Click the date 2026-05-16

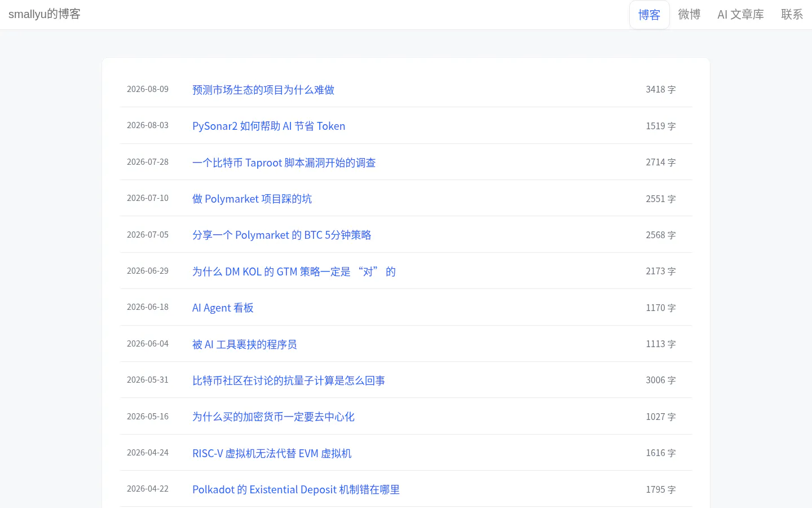(148, 417)
